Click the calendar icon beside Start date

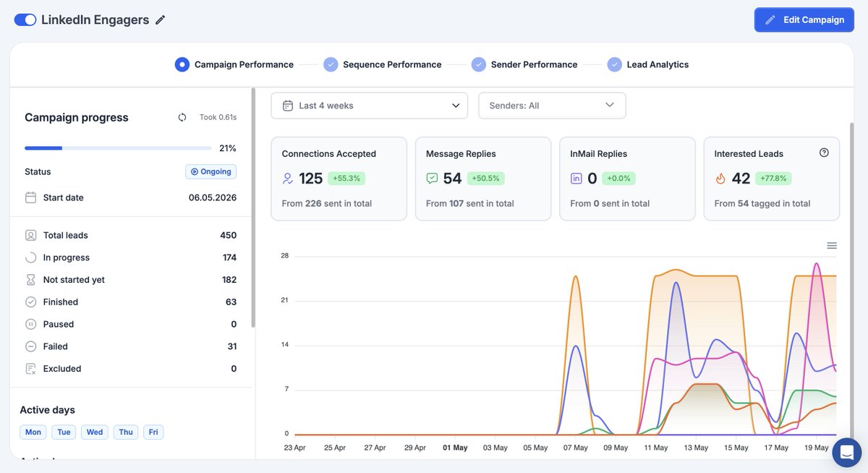30,197
